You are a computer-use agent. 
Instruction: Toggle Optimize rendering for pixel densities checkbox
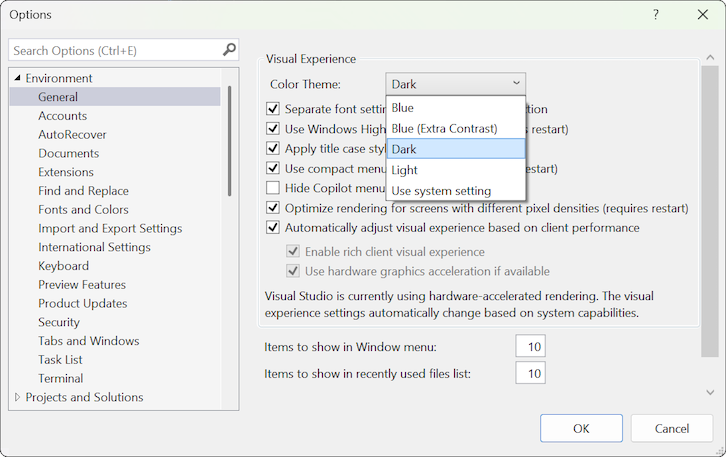(273, 208)
